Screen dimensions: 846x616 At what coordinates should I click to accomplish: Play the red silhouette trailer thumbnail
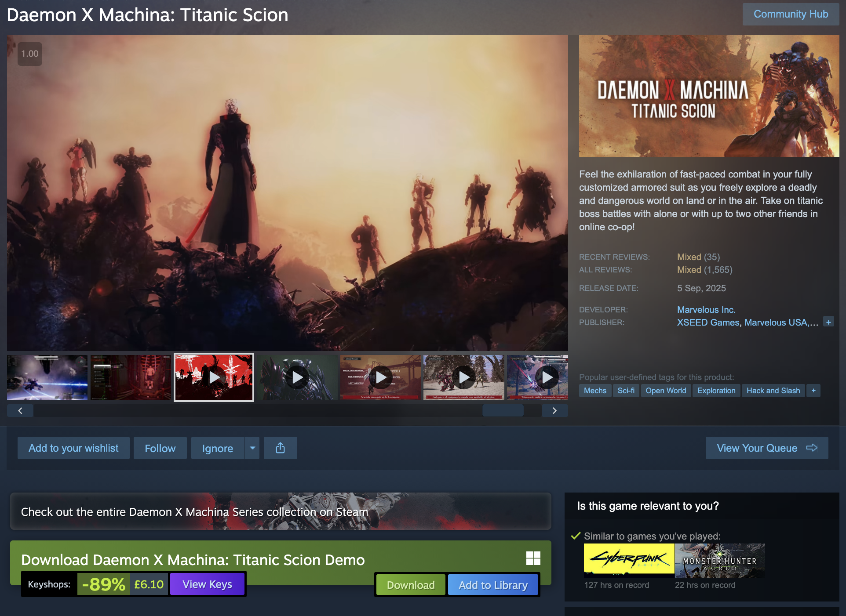(x=214, y=377)
